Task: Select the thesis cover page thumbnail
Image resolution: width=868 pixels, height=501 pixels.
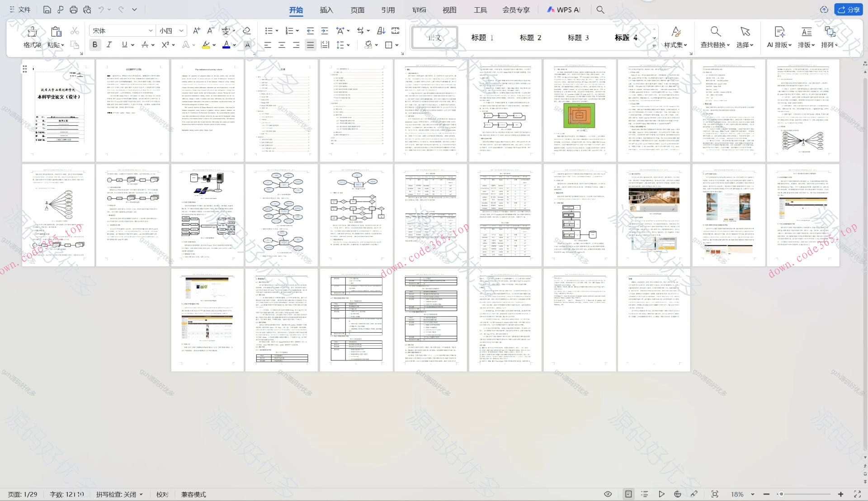Action: 58,110
